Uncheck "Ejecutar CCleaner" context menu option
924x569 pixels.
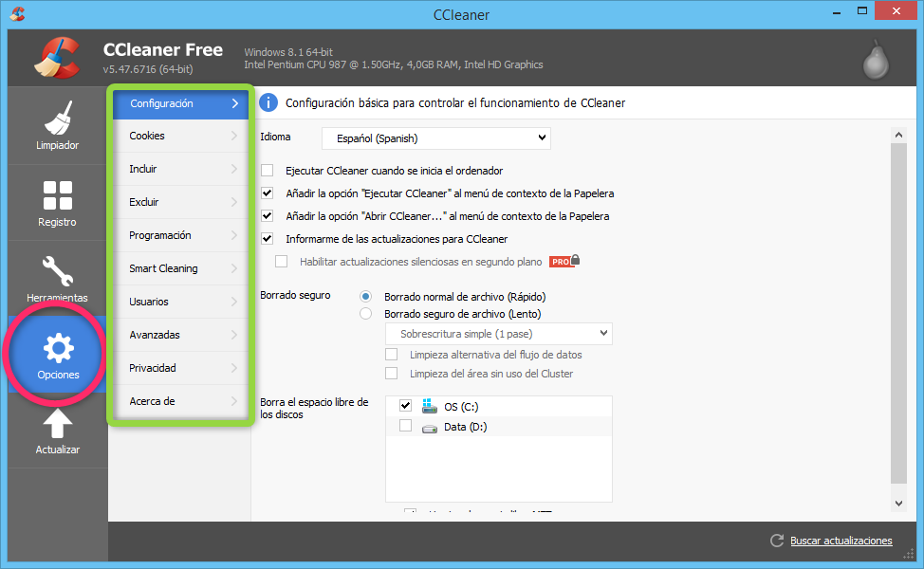pos(267,193)
